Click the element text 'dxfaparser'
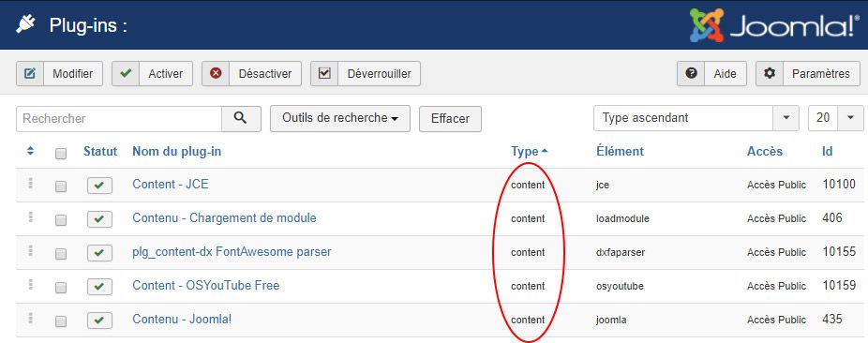This screenshot has width=868, height=343. (620, 253)
